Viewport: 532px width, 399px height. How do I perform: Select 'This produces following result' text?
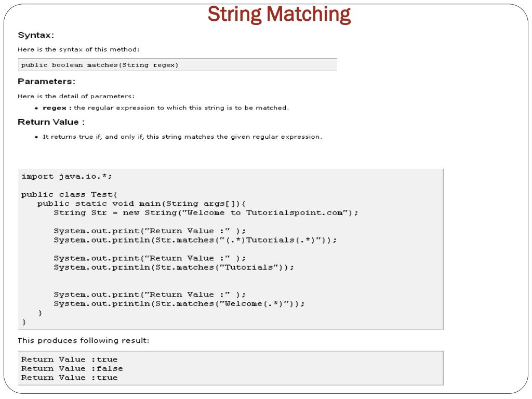click(x=84, y=341)
